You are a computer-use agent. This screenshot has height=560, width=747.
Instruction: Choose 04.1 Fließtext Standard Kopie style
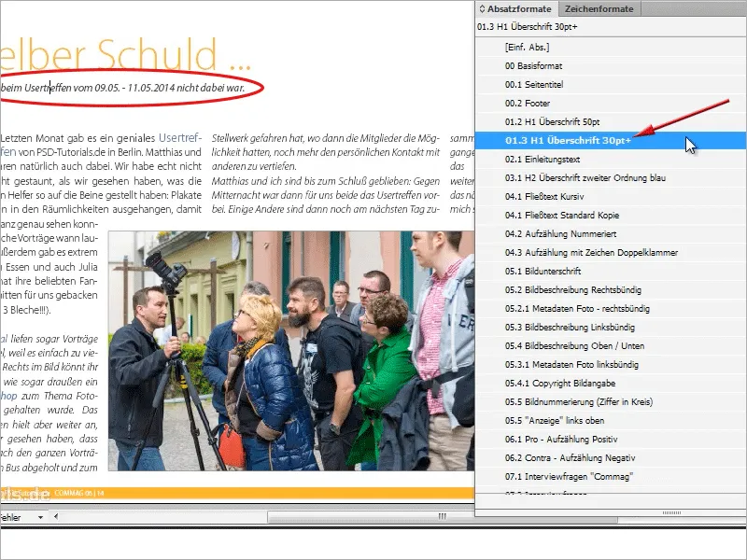[x=611, y=215]
